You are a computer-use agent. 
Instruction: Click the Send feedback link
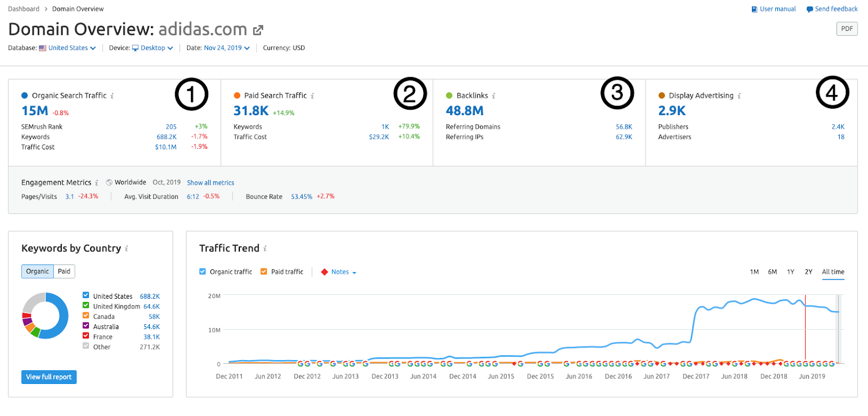click(832, 9)
